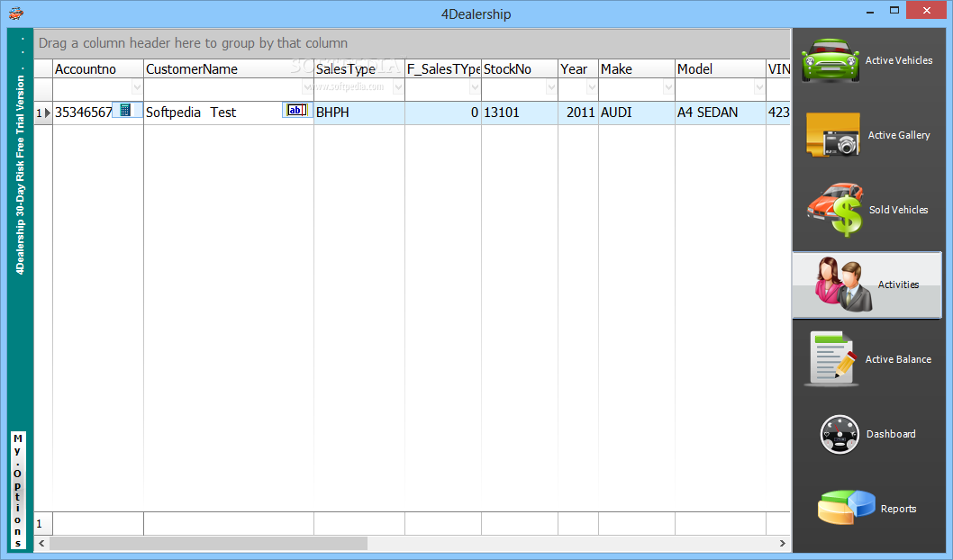Open Activities people icon
The width and height of the screenshot is (953, 560).
[843, 285]
